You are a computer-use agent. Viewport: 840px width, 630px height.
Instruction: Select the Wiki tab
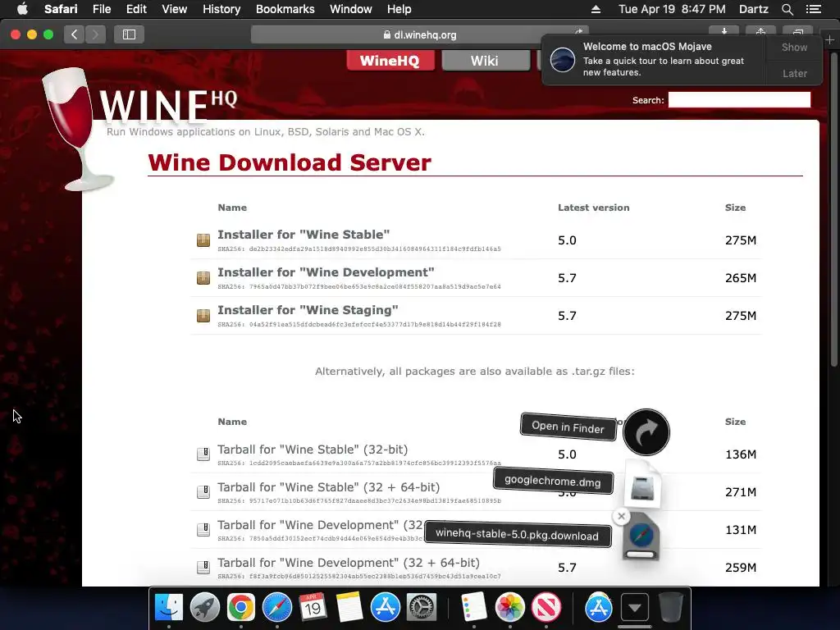pos(485,61)
